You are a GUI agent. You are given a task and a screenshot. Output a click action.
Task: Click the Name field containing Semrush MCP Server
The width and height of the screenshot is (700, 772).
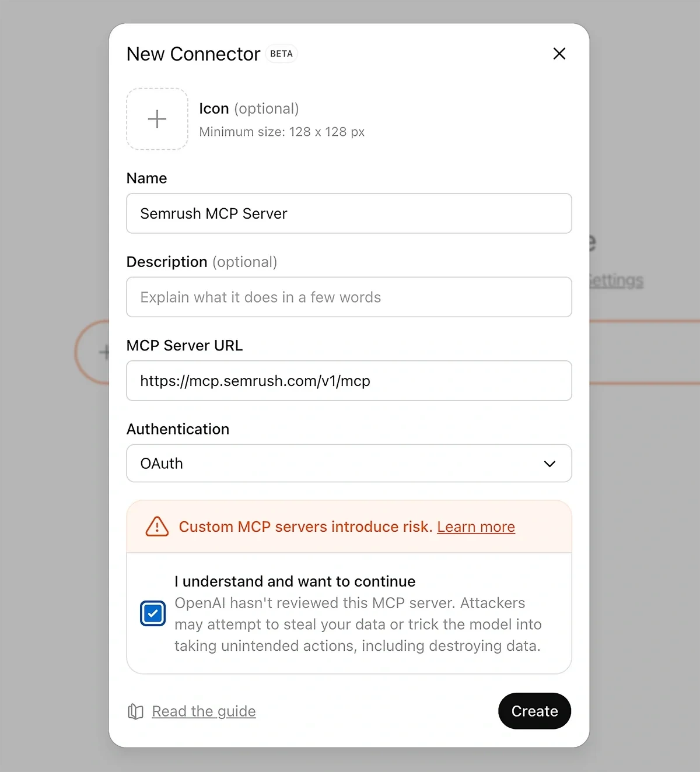pyautogui.click(x=349, y=213)
